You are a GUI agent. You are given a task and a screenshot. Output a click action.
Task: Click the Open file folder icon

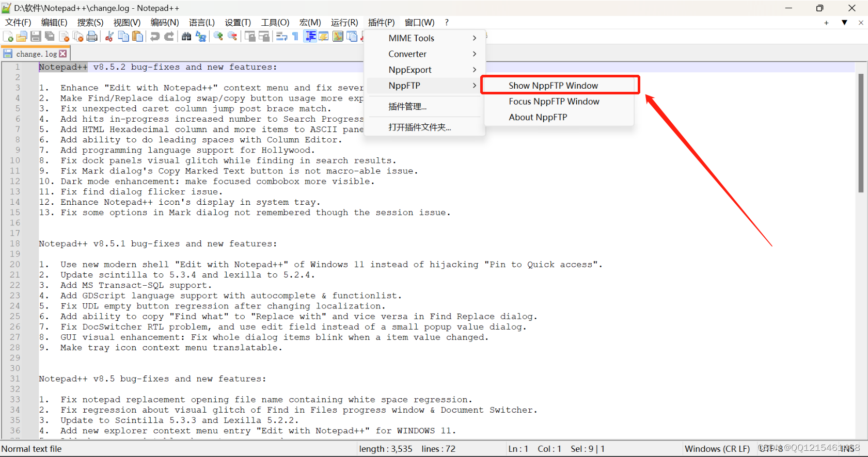point(22,36)
